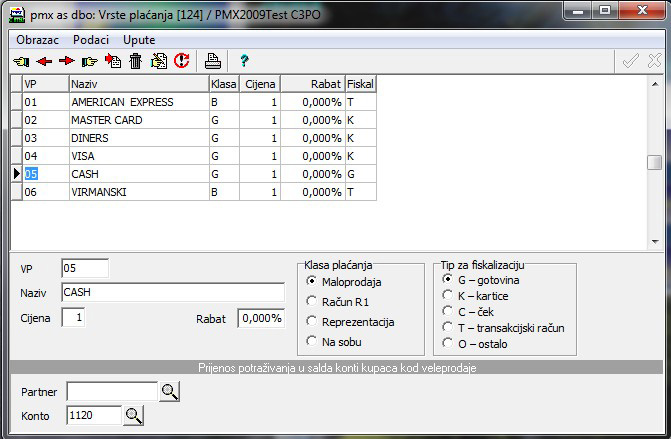Open Konto lookup magnifier button
The width and height of the screenshot is (671, 439).
pyautogui.click(x=134, y=415)
